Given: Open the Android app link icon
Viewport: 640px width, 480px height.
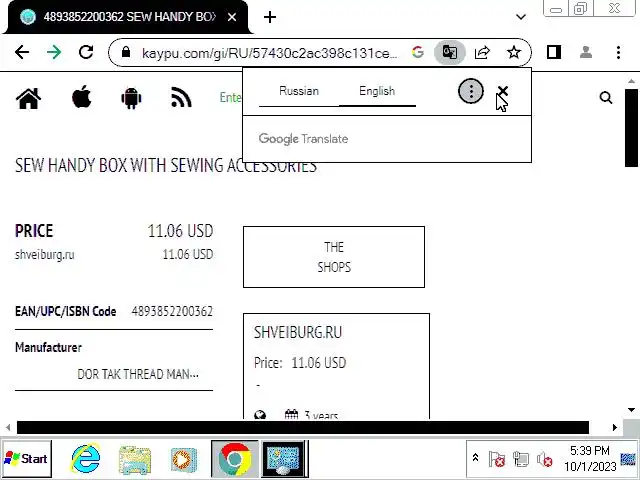Looking at the screenshot, I should 131,98.
